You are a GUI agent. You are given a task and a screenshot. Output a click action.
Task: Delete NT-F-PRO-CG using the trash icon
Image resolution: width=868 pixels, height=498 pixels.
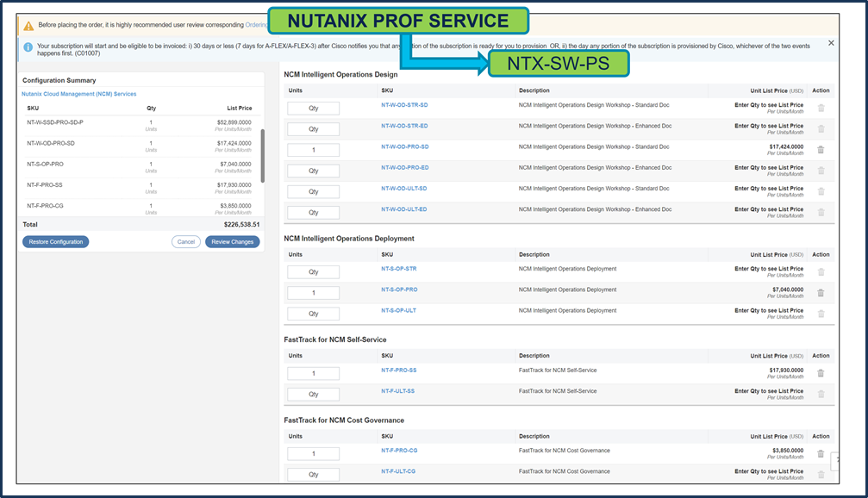pos(821,454)
